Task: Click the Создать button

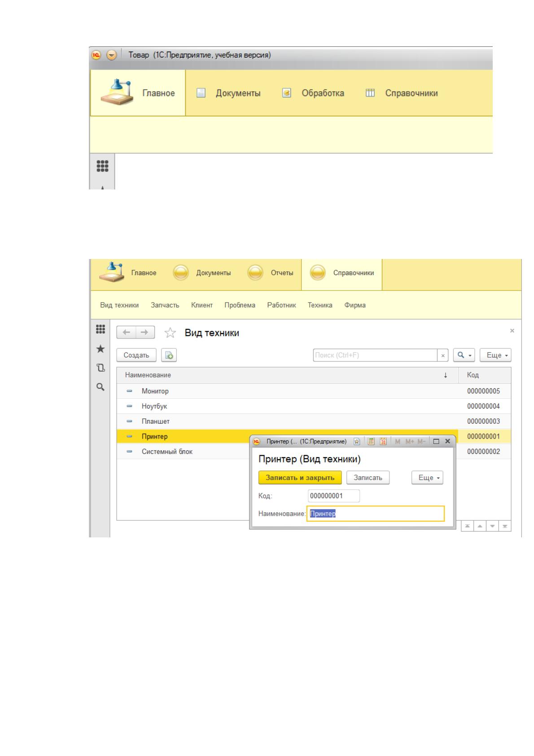Action: coord(136,355)
